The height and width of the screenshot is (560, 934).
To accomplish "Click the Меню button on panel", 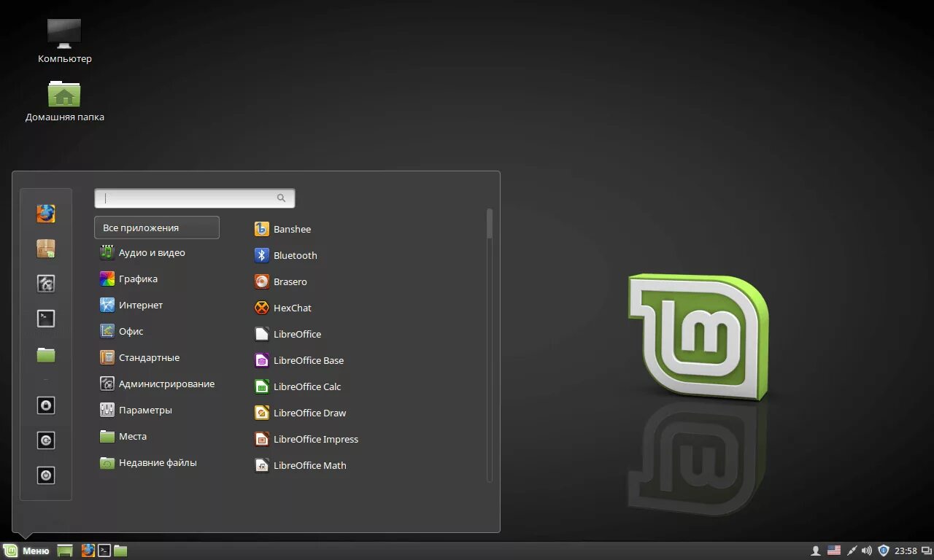I will pyautogui.click(x=26, y=551).
